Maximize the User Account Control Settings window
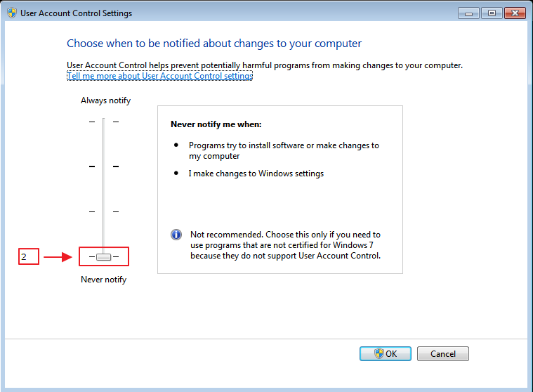 pos(492,13)
